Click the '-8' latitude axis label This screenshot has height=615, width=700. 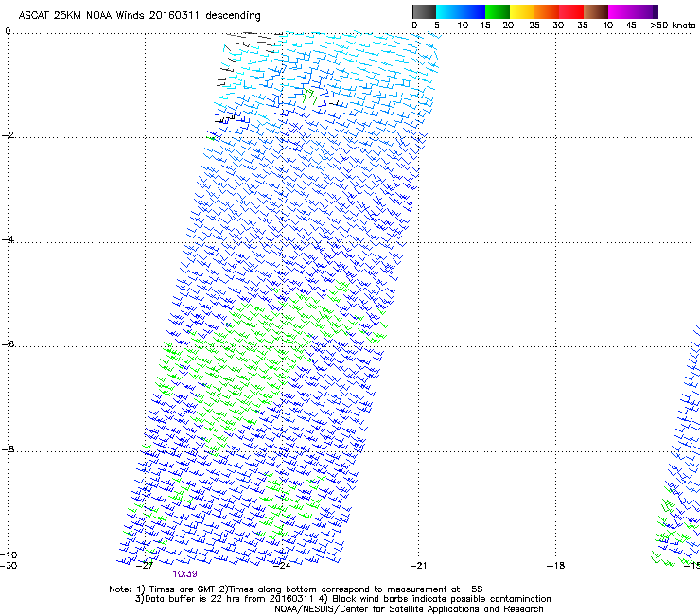pyautogui.click(x=8, y=448)
